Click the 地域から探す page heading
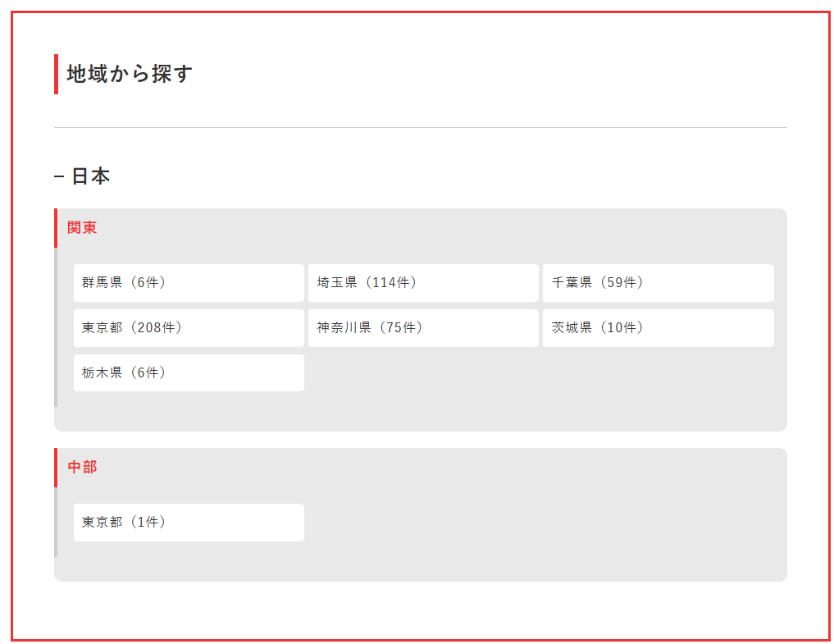Screen dimensions: 834x644 click(130, 74)
